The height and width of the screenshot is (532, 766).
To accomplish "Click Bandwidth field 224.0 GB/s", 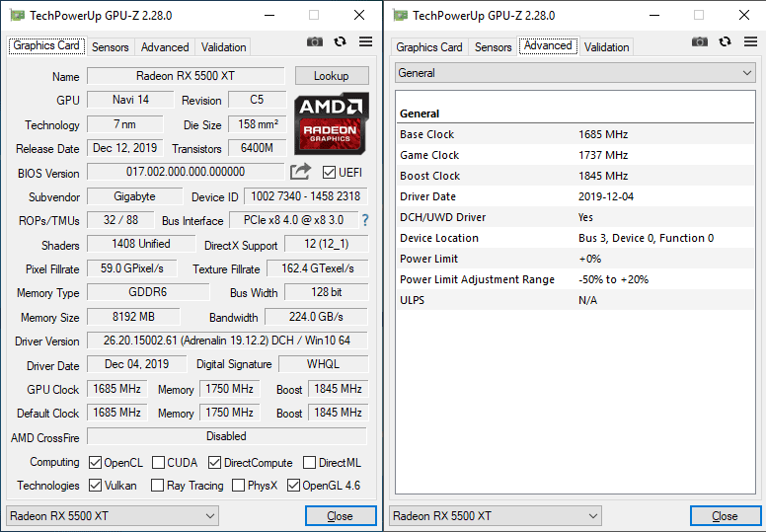I will 316,317.
